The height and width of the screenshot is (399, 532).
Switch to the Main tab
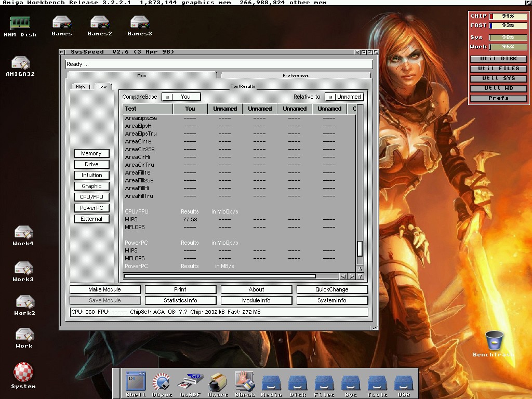pyautogui.click(x=142, y=75)
